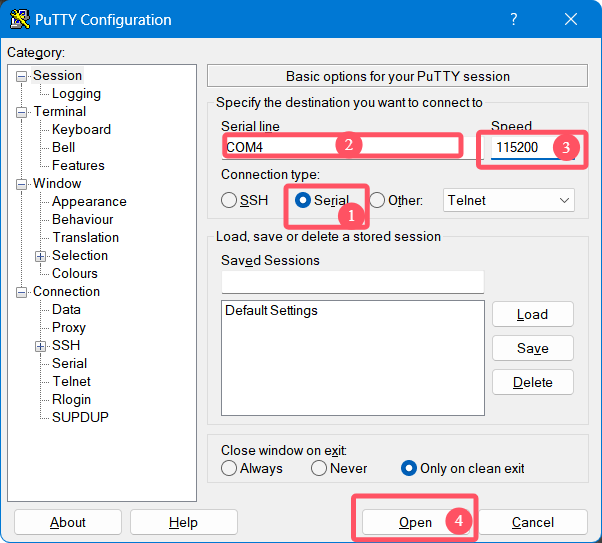Collapse the Terminal tree node

pos(22,113)
